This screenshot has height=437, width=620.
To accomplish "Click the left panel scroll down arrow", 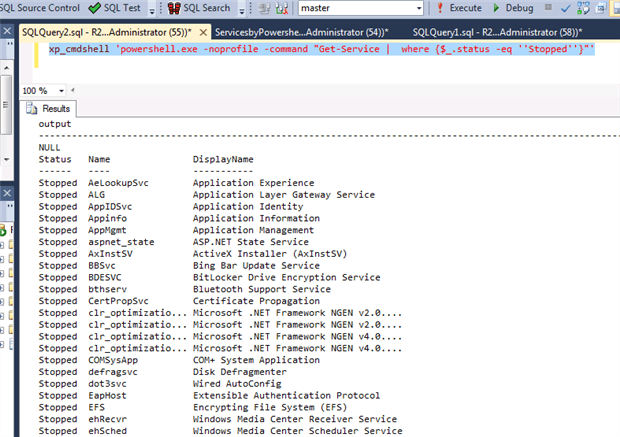I will tap(6, 159).
